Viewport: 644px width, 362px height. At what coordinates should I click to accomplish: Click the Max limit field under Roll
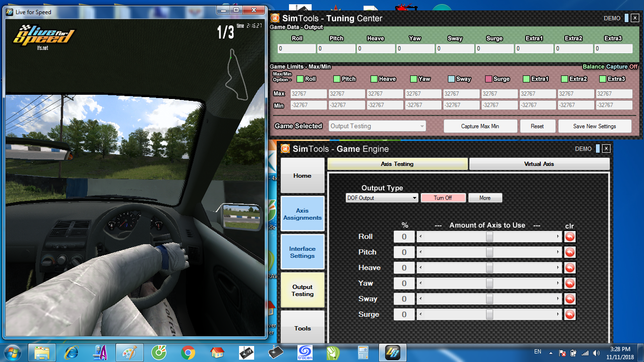point(308,94)
